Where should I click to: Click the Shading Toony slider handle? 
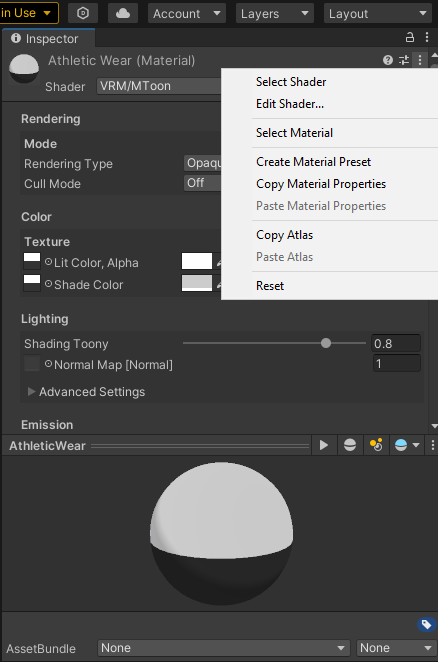[x=326, y=343]
